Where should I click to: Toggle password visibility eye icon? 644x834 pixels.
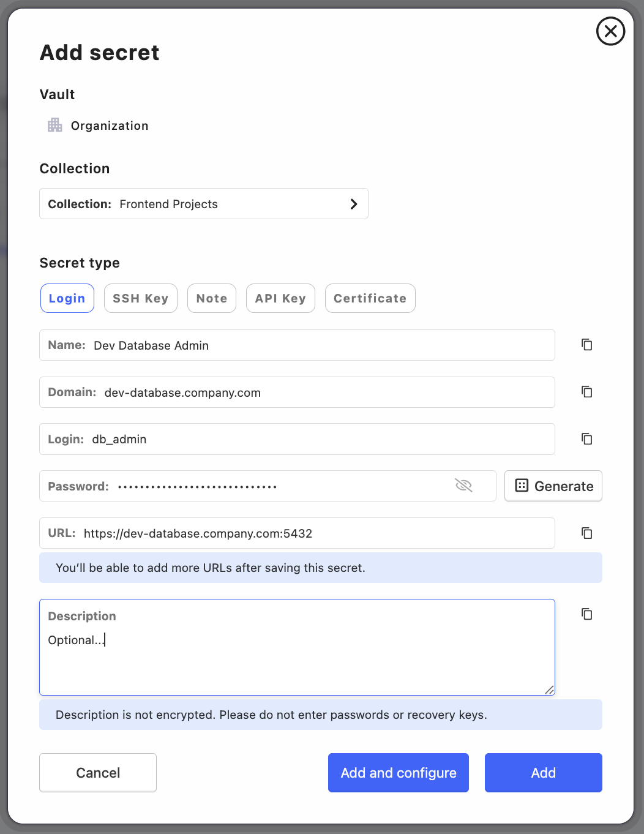coord(464,486)
